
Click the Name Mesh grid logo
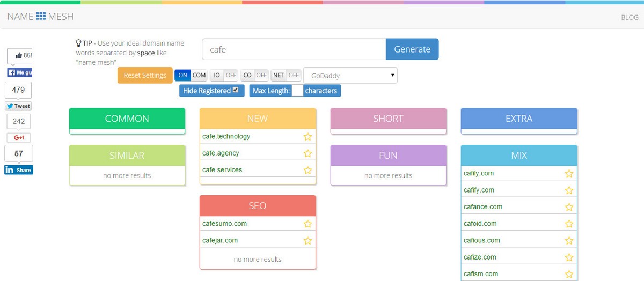point(41,17)
